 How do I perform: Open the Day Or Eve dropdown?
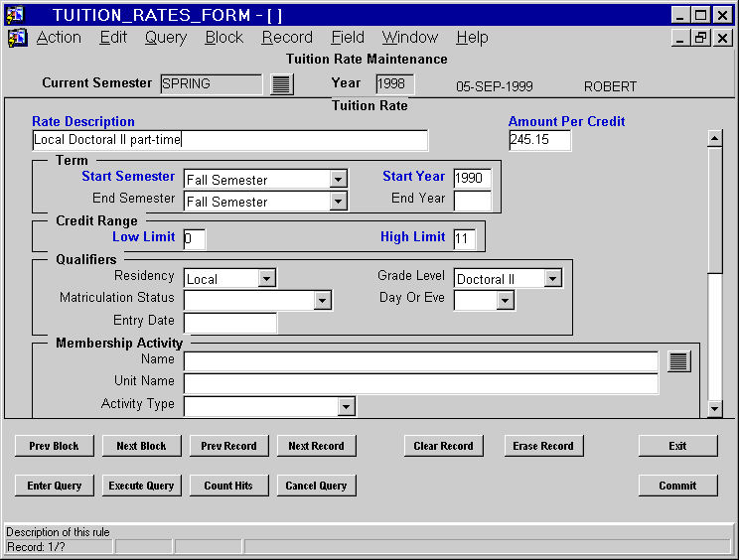pyautogui.click(x=505, y=301)
